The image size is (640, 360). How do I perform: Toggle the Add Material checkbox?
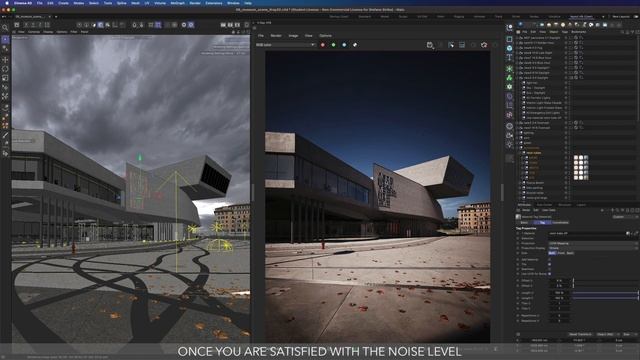(x=549, y=259)
